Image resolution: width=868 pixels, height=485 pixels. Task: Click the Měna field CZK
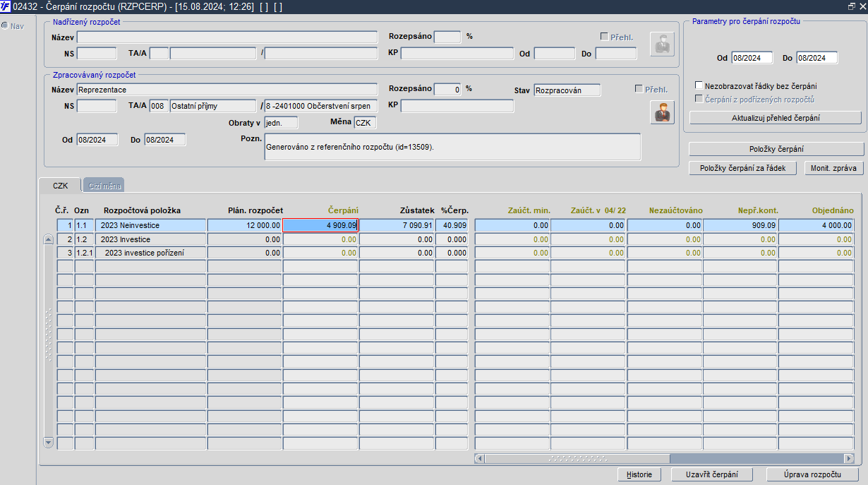[x=365, y=123]
